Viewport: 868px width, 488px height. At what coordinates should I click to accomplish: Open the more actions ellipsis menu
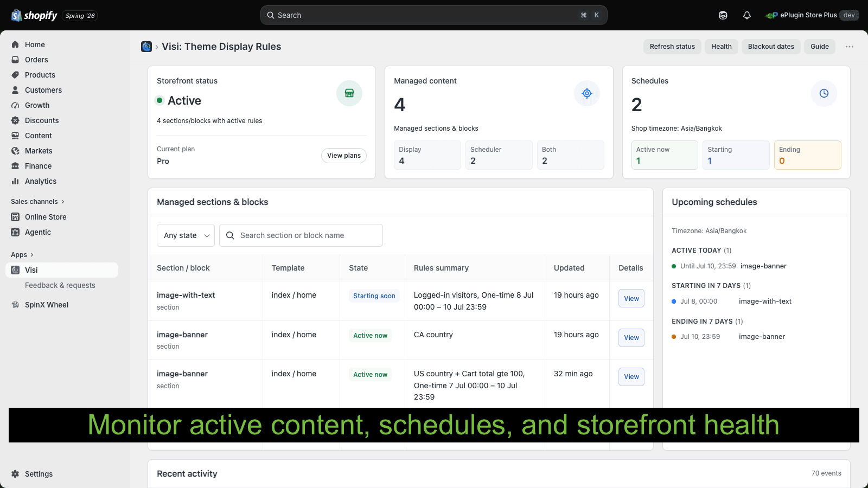pyautogui.click(x=850, y=47)
